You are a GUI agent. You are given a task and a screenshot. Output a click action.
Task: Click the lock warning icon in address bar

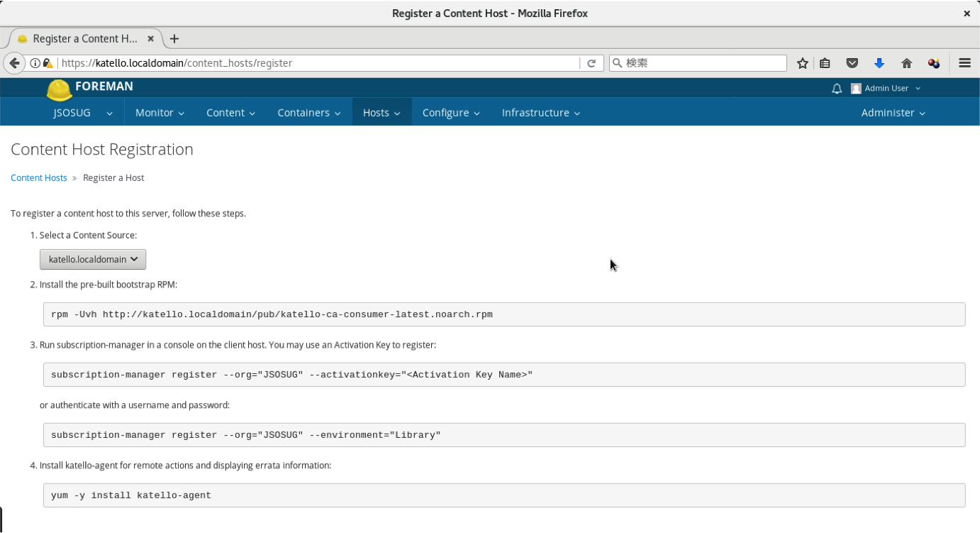pyautogui.click(x=48, y=63)
